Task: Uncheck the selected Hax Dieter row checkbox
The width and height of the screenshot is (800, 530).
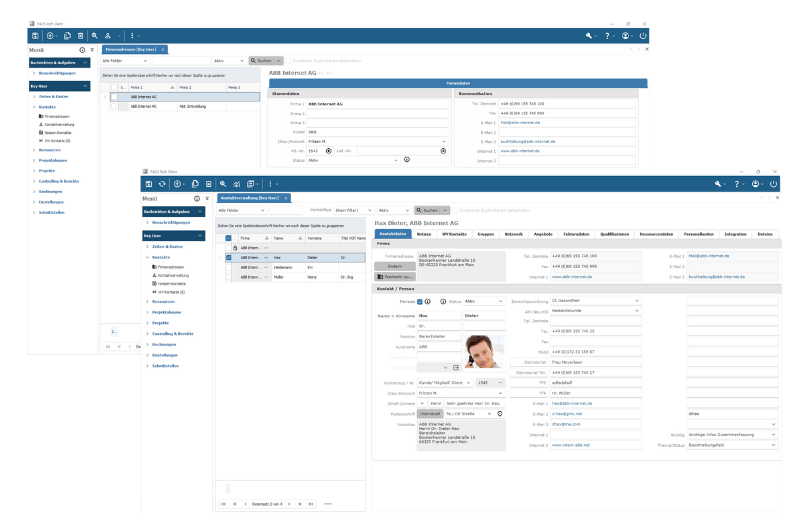Action: point(229,257)
